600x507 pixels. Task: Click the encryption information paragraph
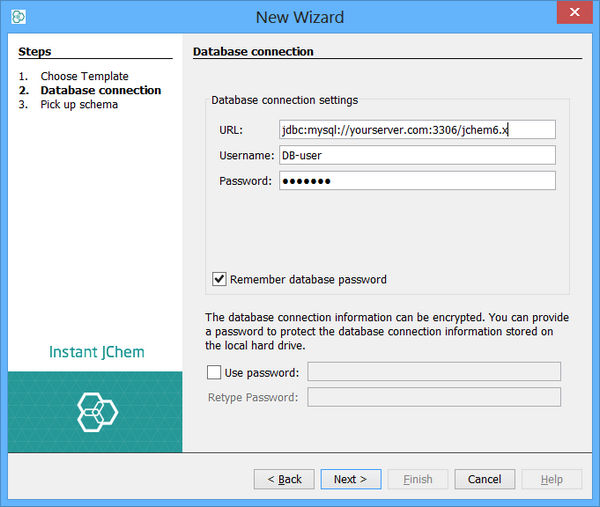tap(387, 331)
